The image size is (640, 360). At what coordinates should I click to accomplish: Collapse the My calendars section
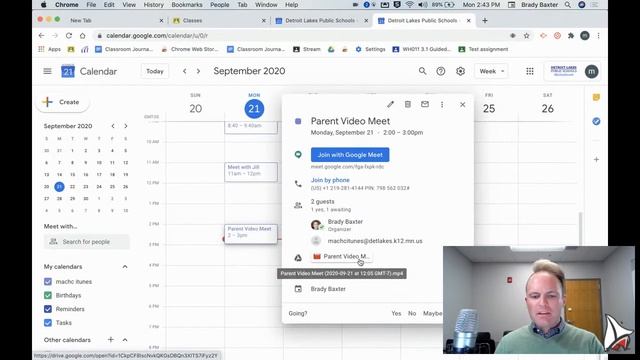[x=125, y=267]
